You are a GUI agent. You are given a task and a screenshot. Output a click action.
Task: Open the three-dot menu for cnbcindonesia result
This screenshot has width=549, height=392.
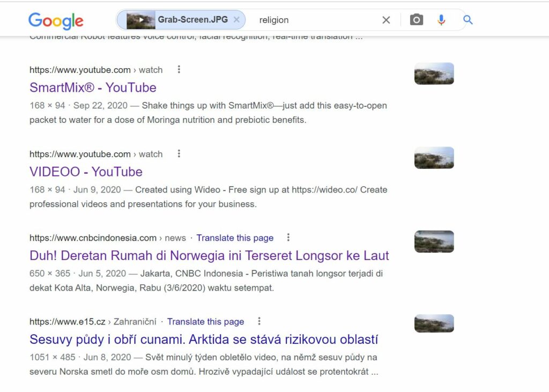pyautogui.click(x=288, y=238)
